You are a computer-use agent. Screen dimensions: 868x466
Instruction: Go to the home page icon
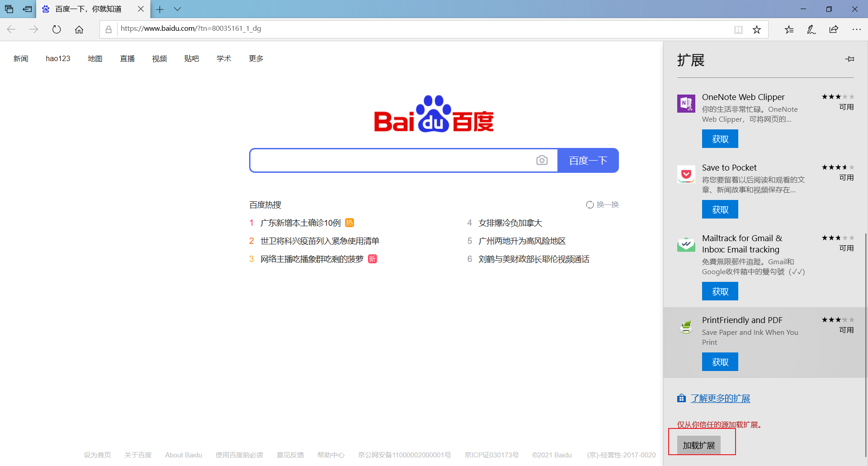click(x=79, y=29)
